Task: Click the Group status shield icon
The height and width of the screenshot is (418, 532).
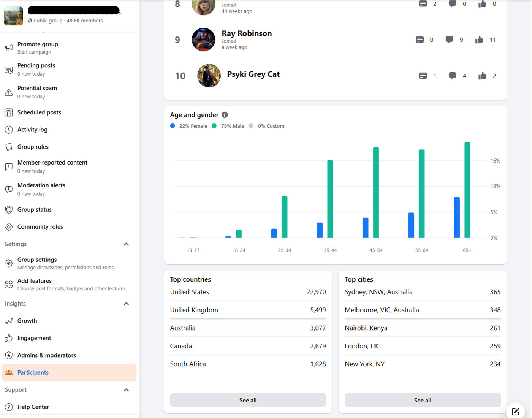Action: [x=9, y=210]
